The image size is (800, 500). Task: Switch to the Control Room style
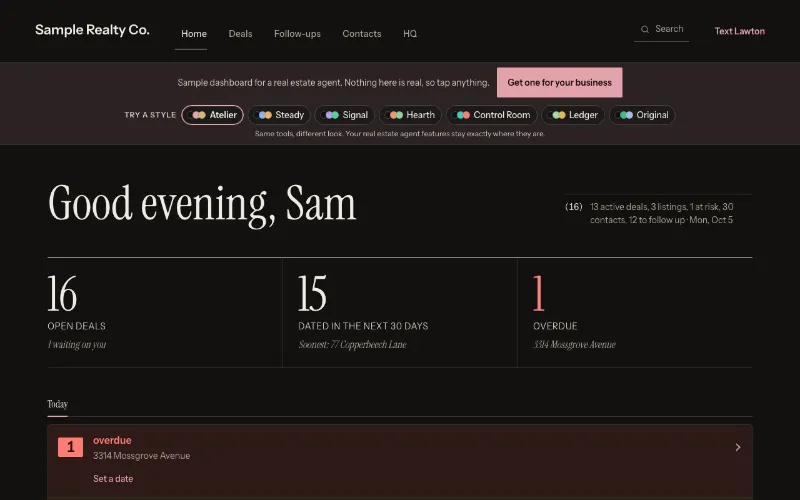tap(492, 115)
